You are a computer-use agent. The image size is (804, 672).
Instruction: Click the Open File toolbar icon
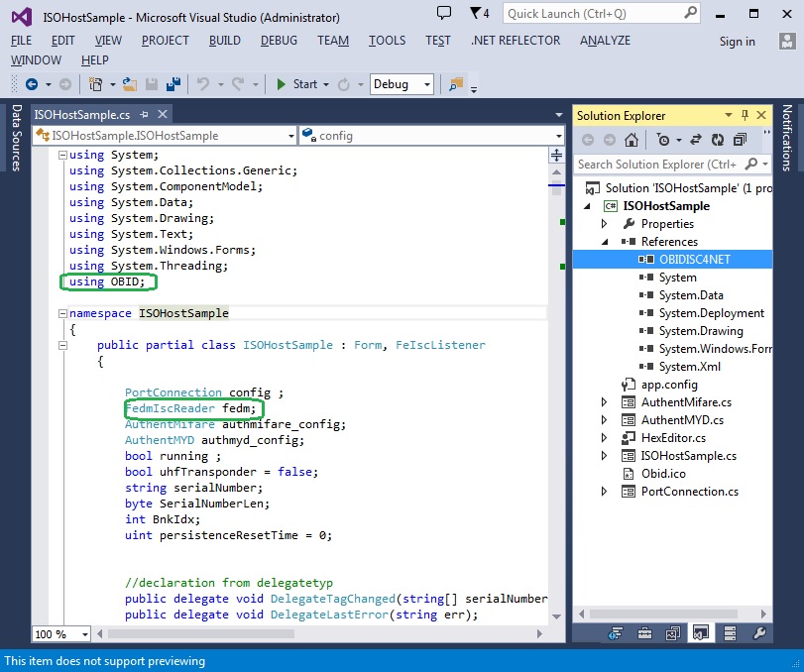[x=131, y=84]
